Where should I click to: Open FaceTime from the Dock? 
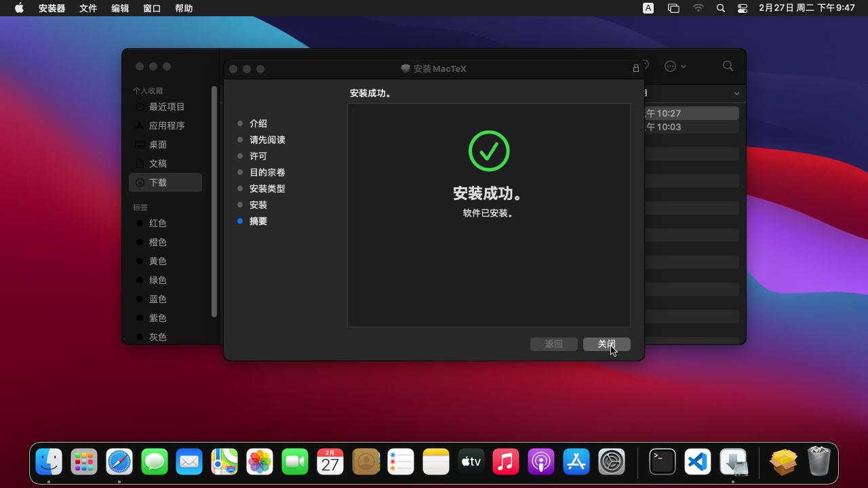(x=295, y=462)
